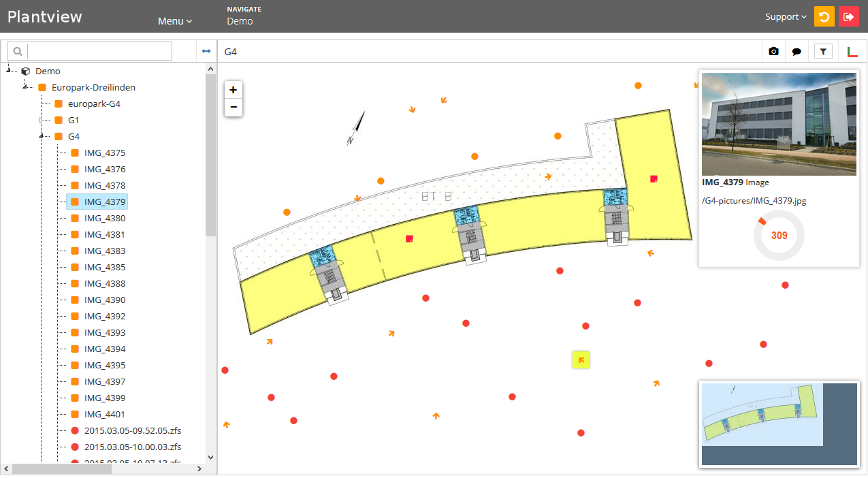This screenshot has width=868, height=478.
Task: Click the Plantview logo
Action: pyautogui.click(x=45, y=17)
